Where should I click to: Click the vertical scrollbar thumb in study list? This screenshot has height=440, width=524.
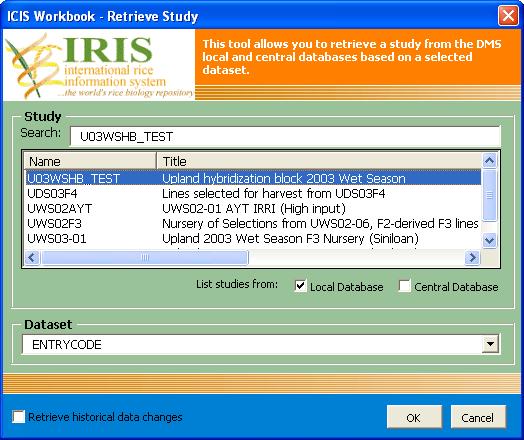pos(489,195)
